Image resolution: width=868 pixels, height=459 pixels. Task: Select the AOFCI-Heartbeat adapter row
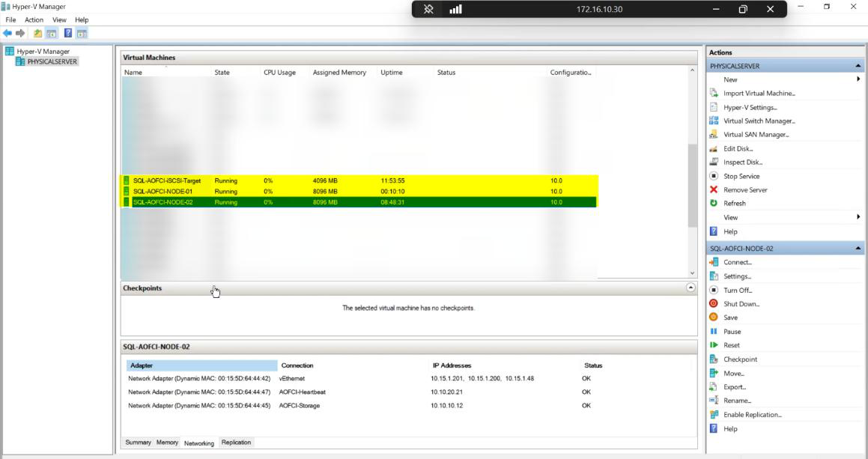pyautogui.click(x=359, y=392)
